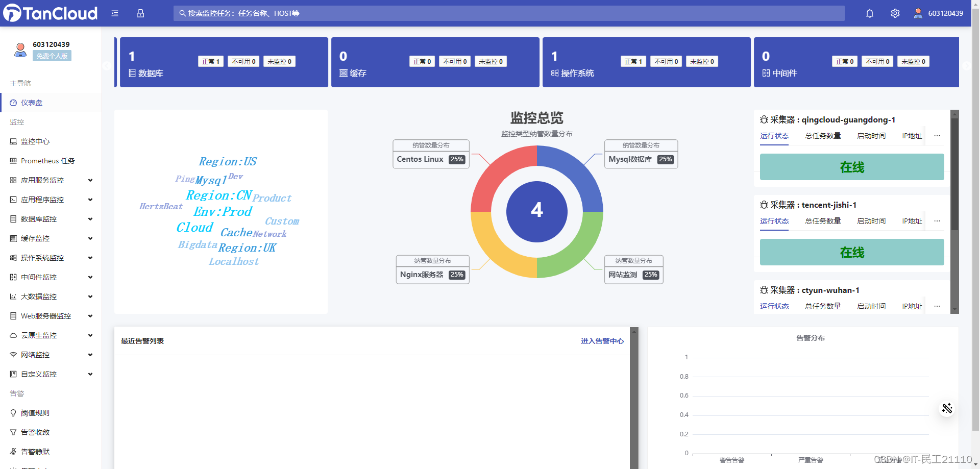980x469 pixels.
Task: Select IP地址 tab for tencent-jishi-1
Action: coord(912,221)
